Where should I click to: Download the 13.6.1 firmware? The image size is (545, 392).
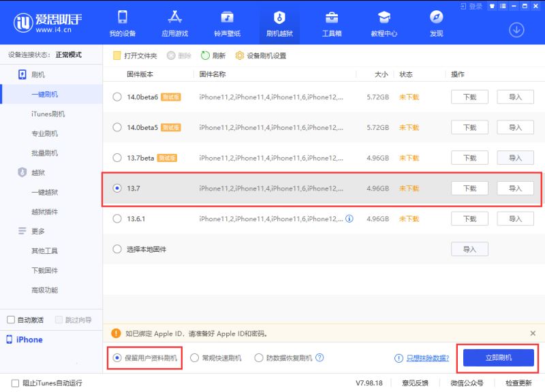469,218
